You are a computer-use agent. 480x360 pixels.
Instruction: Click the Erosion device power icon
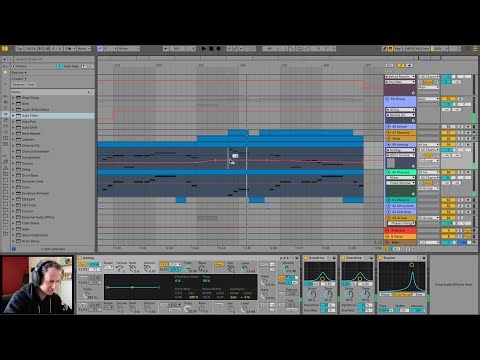click(381, 258)
